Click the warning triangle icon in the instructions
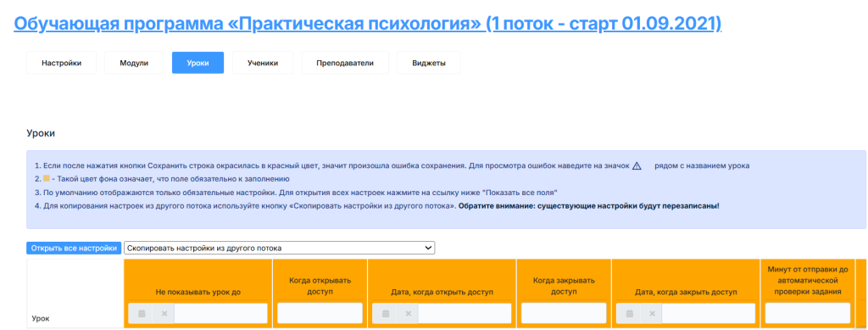This screenshot has width=868, height=330. [636, 165]
